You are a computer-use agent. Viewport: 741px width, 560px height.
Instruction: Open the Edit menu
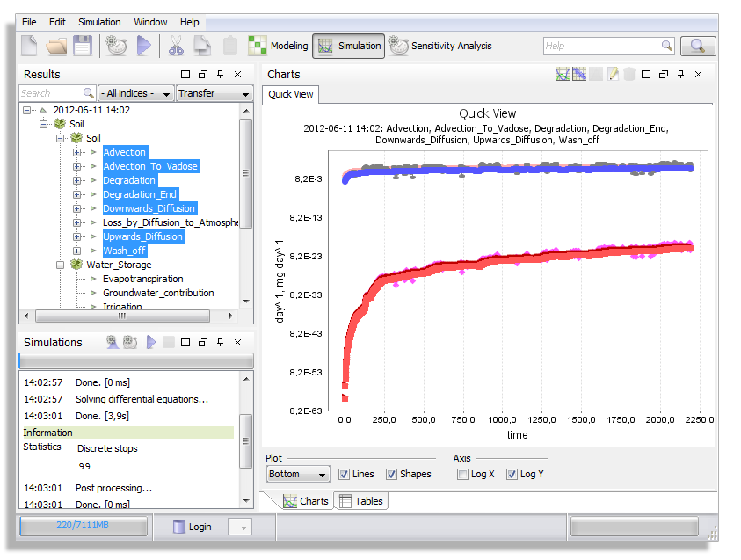57,22
